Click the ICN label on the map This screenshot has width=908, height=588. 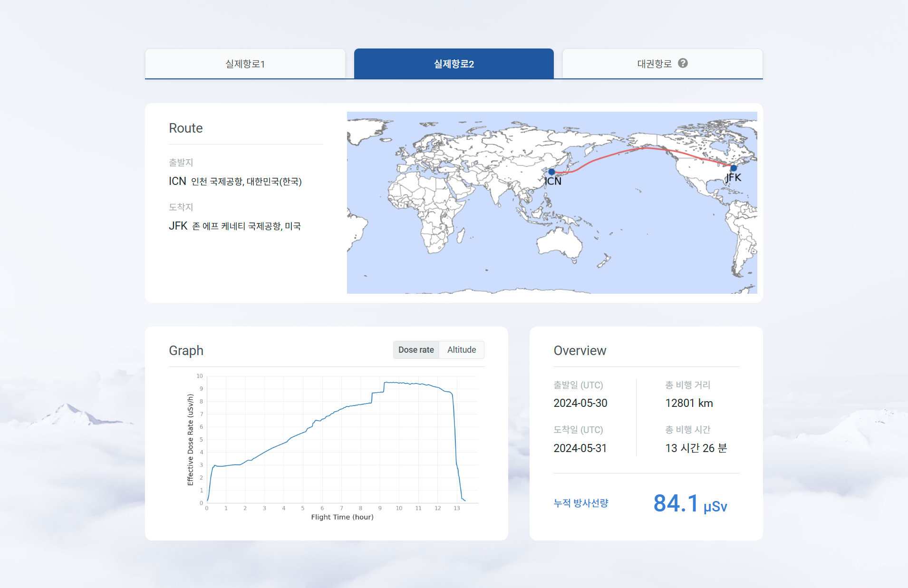click(x=553, y=181)
